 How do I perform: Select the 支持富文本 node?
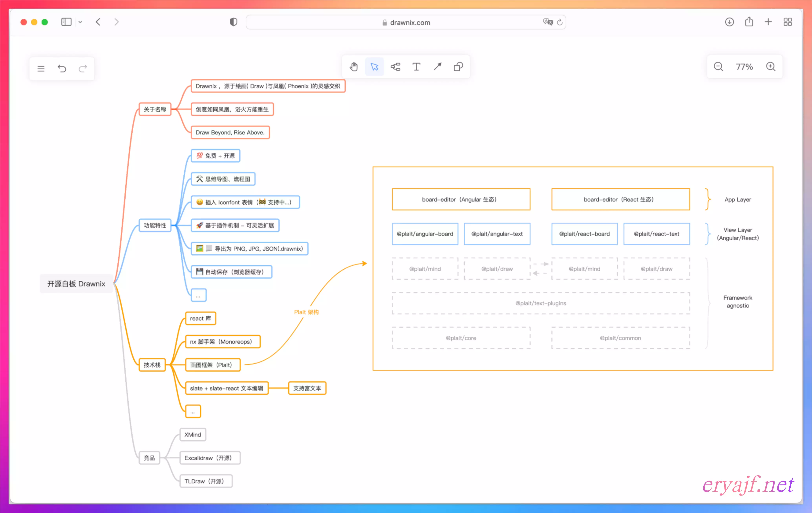(x=307, y=388)
